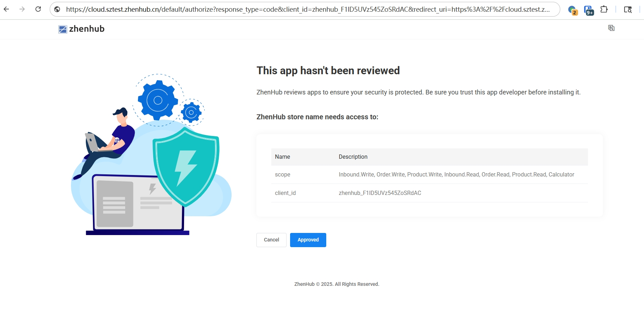Open the browser side panel search icon
The width and height of the screenshot is (644, 332).
(628, 10)
